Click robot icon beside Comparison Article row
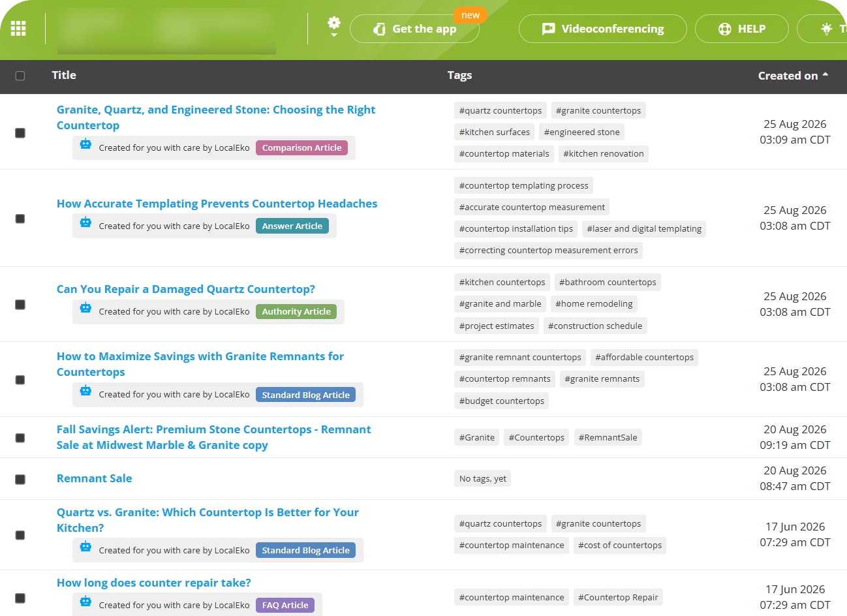The image size is (847, 616). pos(85,144)
